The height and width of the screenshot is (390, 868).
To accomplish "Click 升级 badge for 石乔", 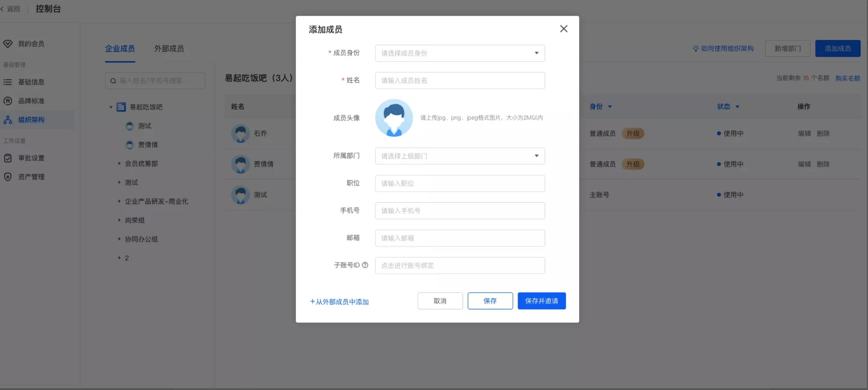I will 633,133.
